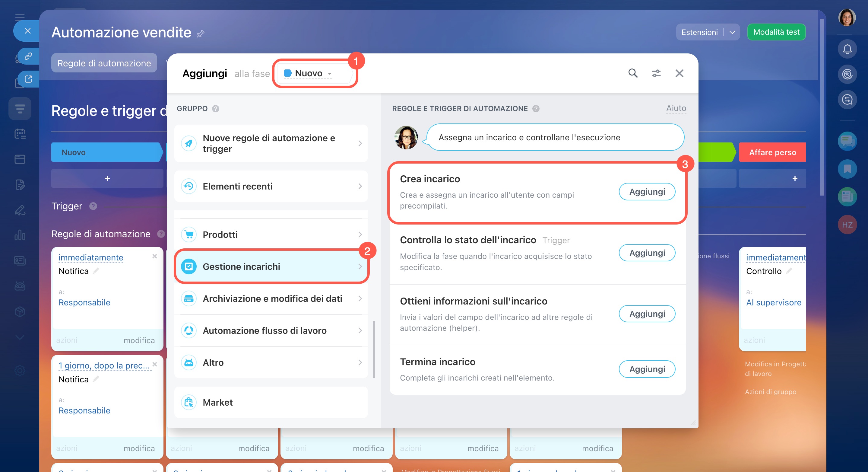
Task: Edit the first Notifica rule name pencil
Action: pos(96,271)
